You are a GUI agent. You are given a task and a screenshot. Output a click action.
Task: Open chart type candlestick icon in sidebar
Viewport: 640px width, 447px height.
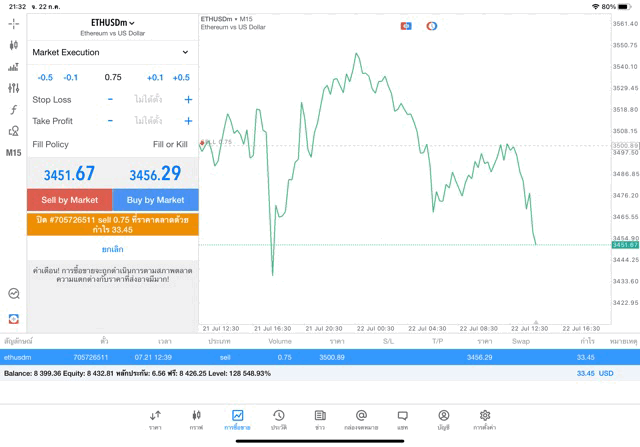coord(13,45)
